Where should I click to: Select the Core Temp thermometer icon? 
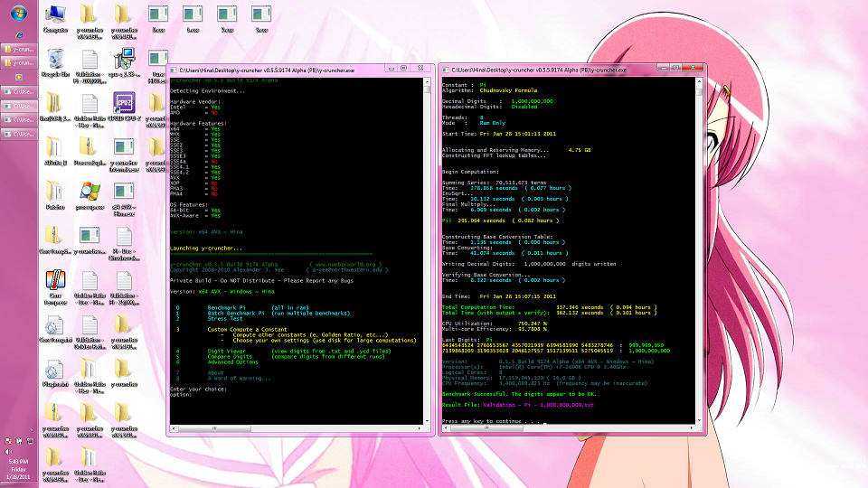(55, 281)
